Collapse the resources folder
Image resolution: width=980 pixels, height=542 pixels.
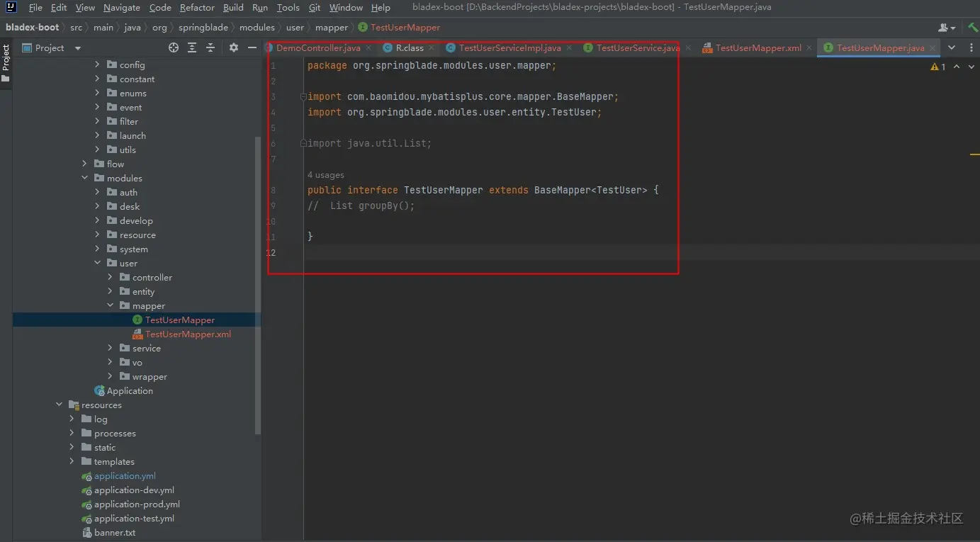point(60,405)
